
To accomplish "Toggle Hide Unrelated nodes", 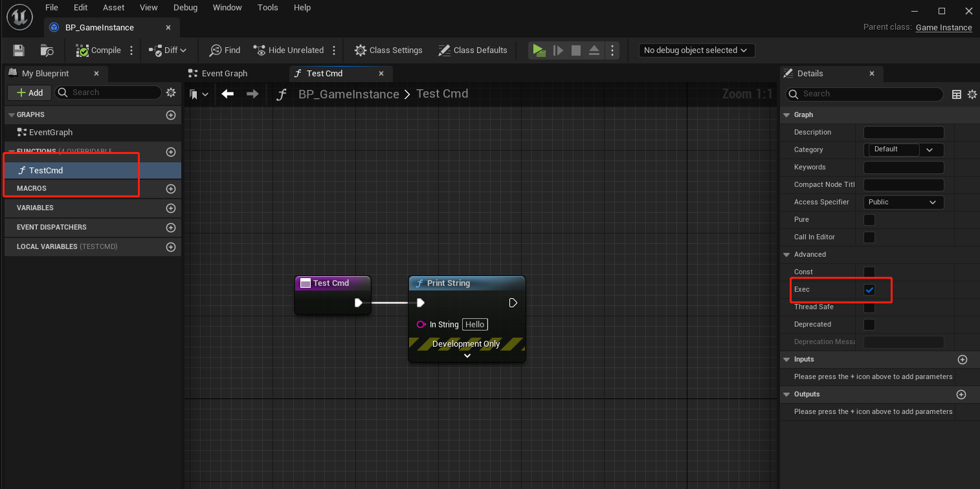I will (x=289, y=50).
